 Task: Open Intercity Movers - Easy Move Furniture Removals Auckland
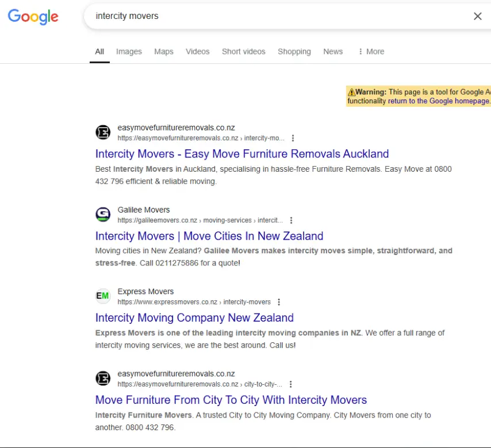click(x=242, y=154)
